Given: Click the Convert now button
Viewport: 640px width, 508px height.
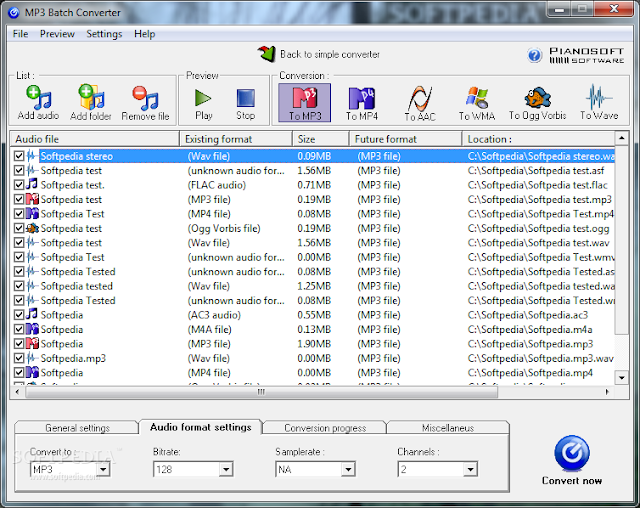Looking at the screenshot, I should point(571,460).
